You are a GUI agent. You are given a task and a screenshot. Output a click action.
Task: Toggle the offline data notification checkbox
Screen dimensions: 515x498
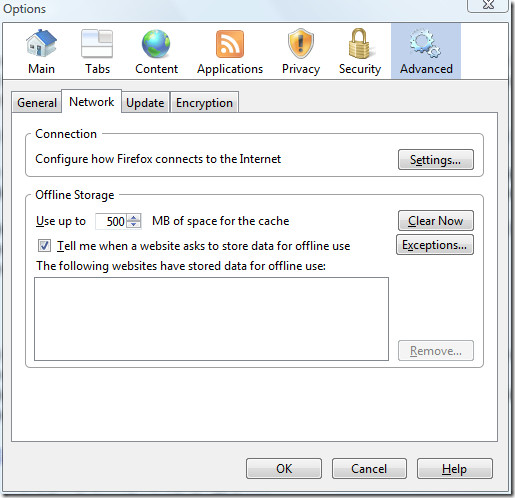point(44,246)
